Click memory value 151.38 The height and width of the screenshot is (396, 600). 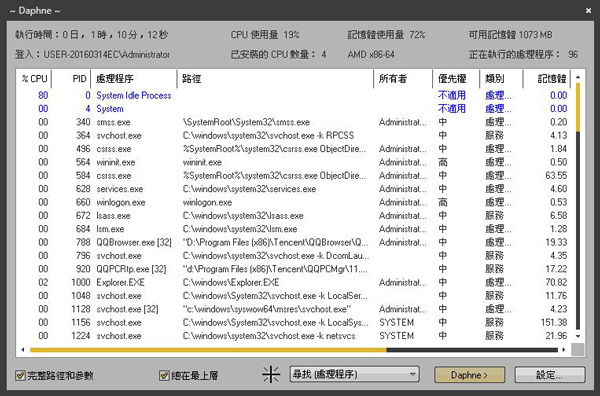(554, 323)
